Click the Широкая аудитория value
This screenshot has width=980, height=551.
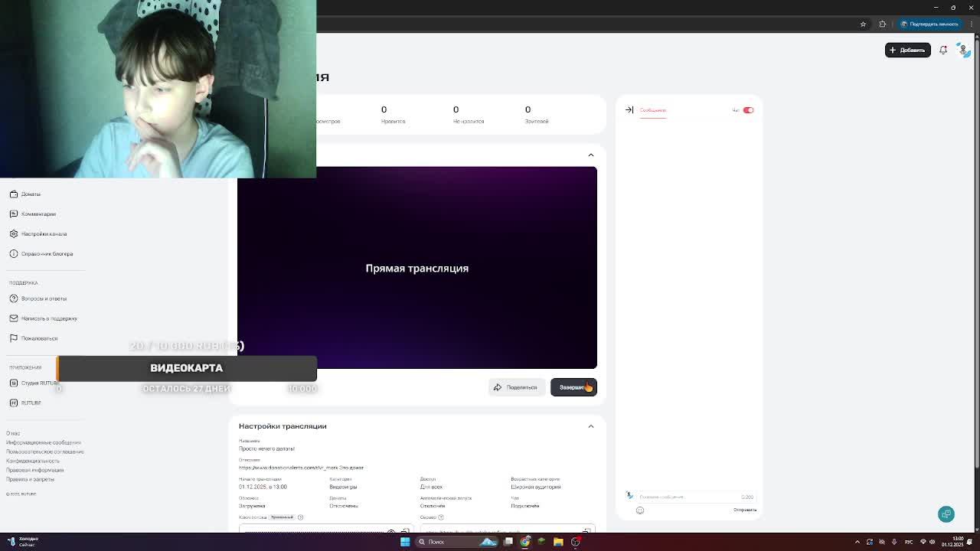coord(535,487)
